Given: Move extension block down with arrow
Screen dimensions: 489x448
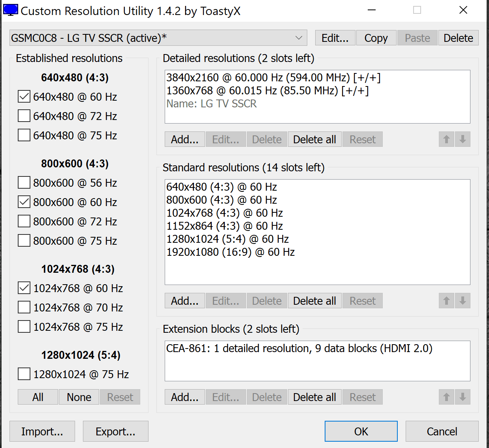Looking at the screenshot, I should 463,397.
